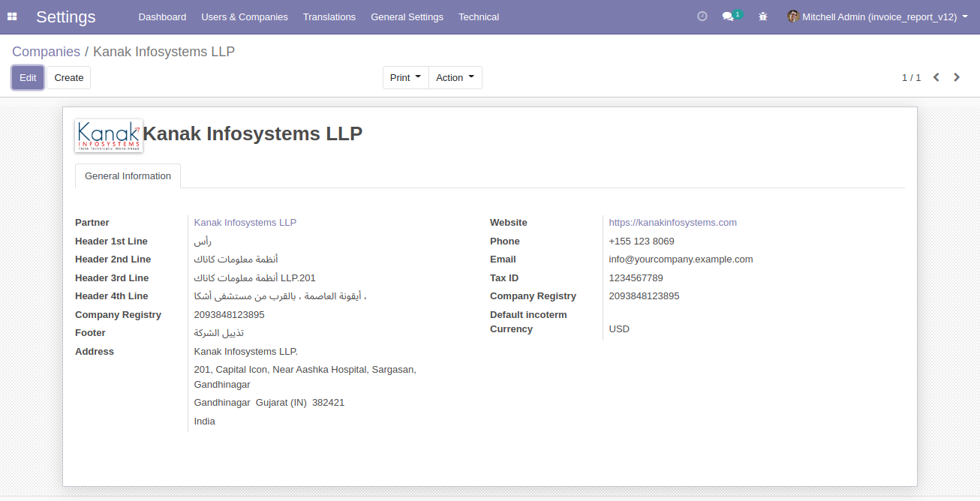The width and height of the screenshot is (980, 501).
Task: Click the Tax ID value 1234567789
Action: click(x=636, y=278)
